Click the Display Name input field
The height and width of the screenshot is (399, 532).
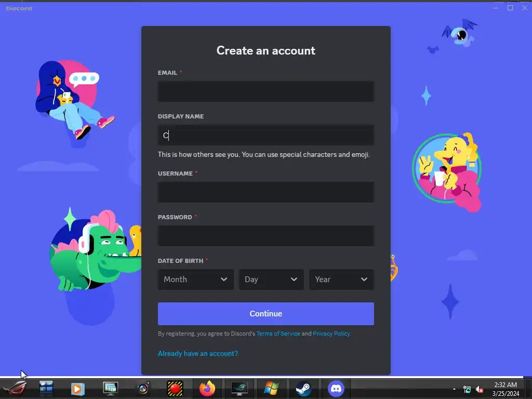pos(265,135)
